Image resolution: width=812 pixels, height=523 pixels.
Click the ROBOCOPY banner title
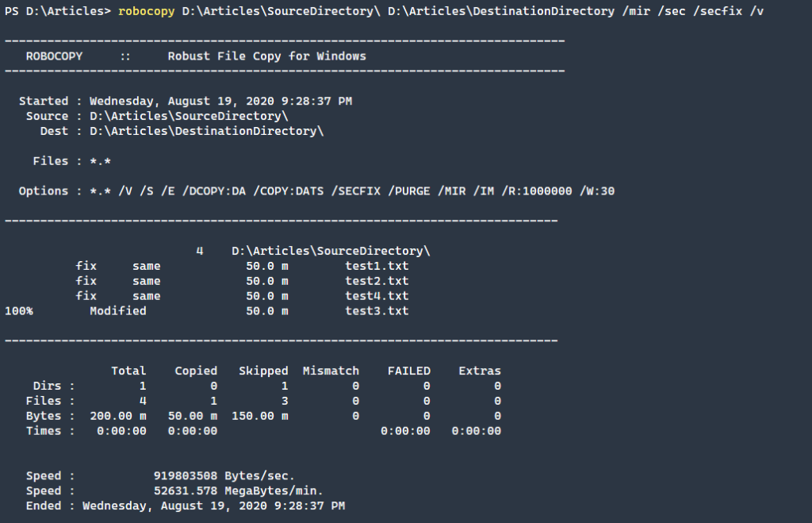pos(54,56)
